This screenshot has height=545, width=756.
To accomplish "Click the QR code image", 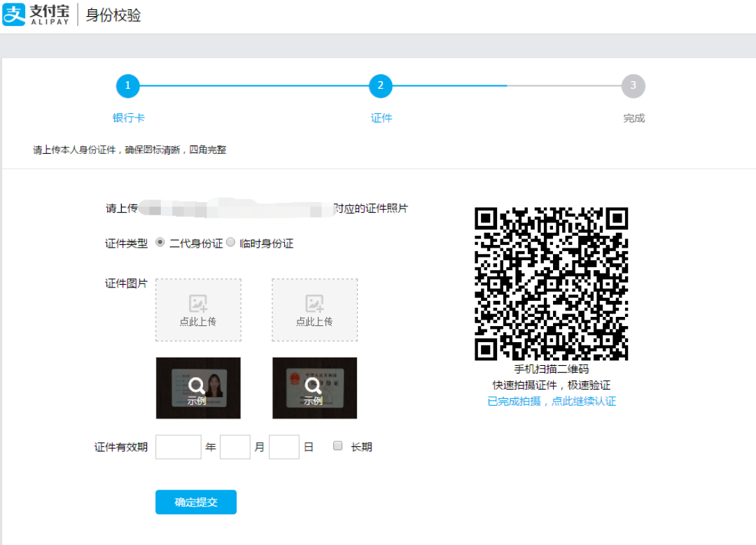I will 551,284.
